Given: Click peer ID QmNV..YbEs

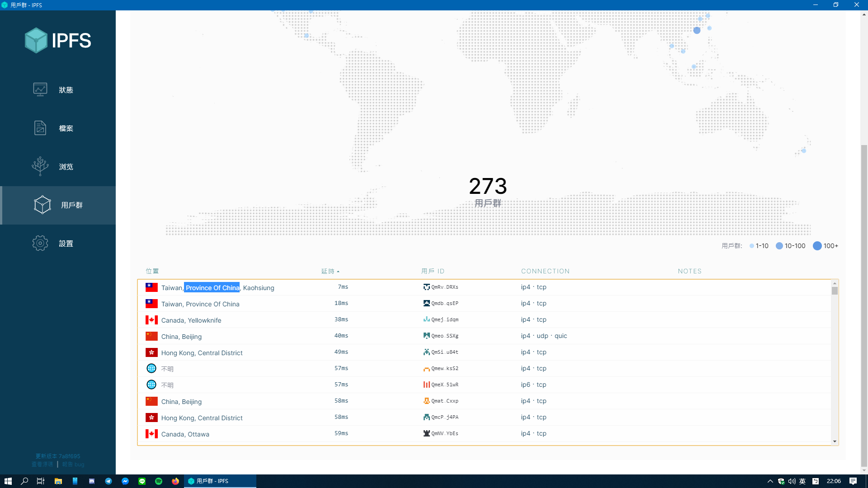Looking at the screenshot, I should (x=445, y=433).
